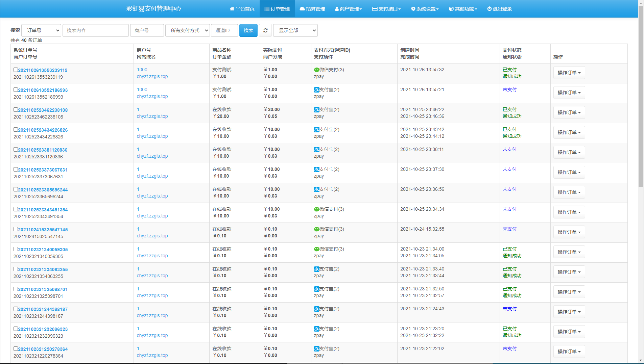Click the cloud icon for 结算管理

302,9
